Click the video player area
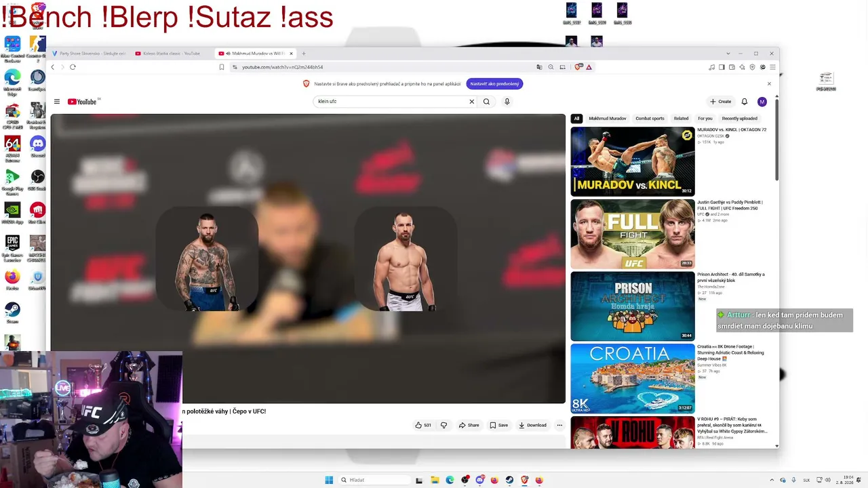 click(308, 259)
